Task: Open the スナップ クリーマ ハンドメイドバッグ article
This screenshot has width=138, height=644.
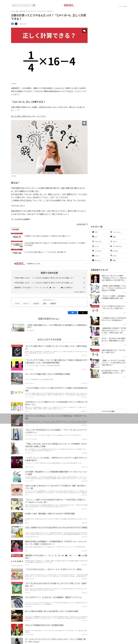Action: (49, 434)
